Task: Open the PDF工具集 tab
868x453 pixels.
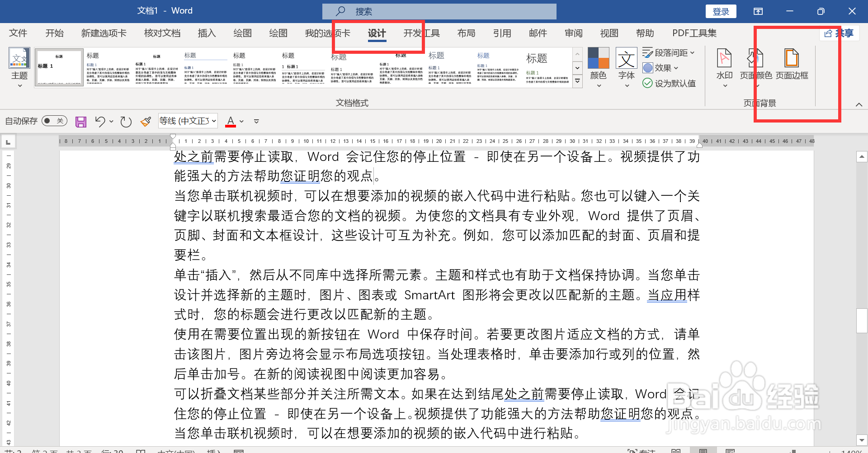Action: (x=694, y=33)
